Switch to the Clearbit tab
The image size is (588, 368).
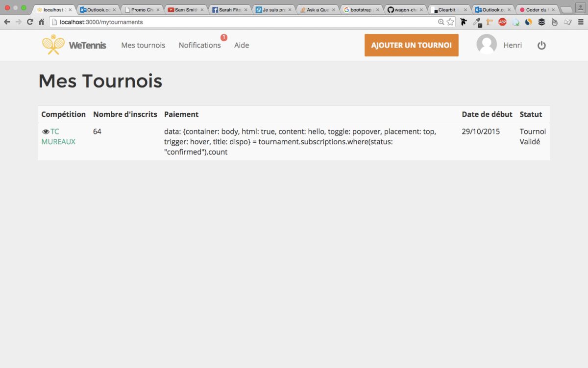tap(448, 9)
